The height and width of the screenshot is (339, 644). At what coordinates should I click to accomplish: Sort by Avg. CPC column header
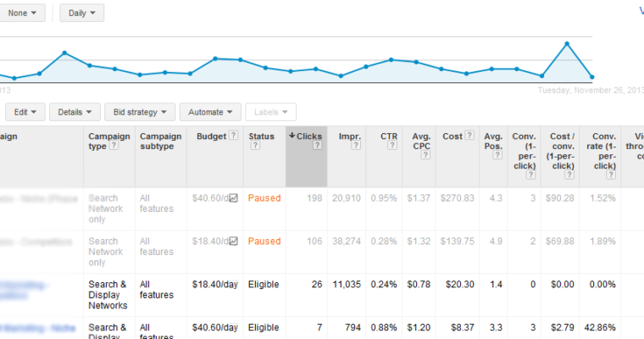(421, 142)
